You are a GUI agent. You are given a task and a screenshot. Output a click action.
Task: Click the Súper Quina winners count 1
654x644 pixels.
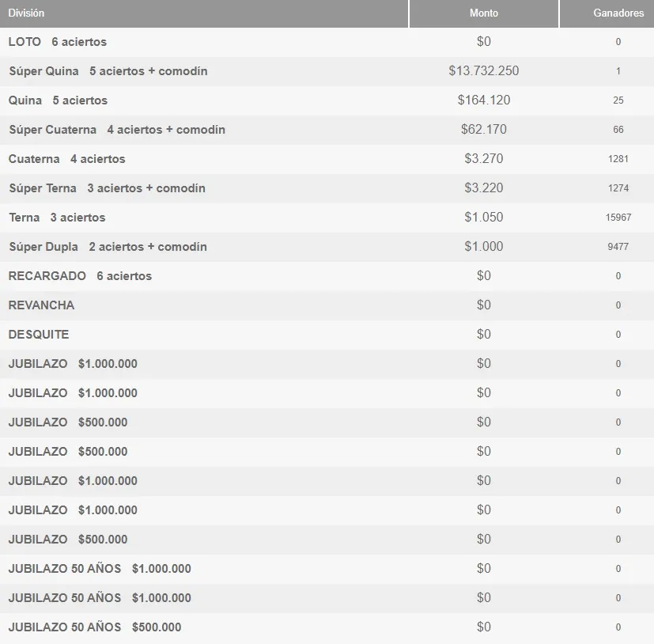[x=618, y=71]
